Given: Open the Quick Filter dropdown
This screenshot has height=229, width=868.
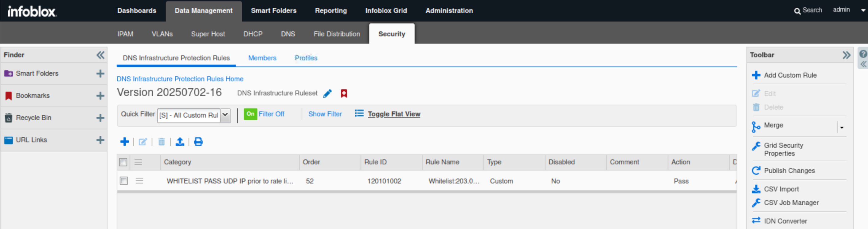Looking at the screenshot, I should (x=225, y=115).
